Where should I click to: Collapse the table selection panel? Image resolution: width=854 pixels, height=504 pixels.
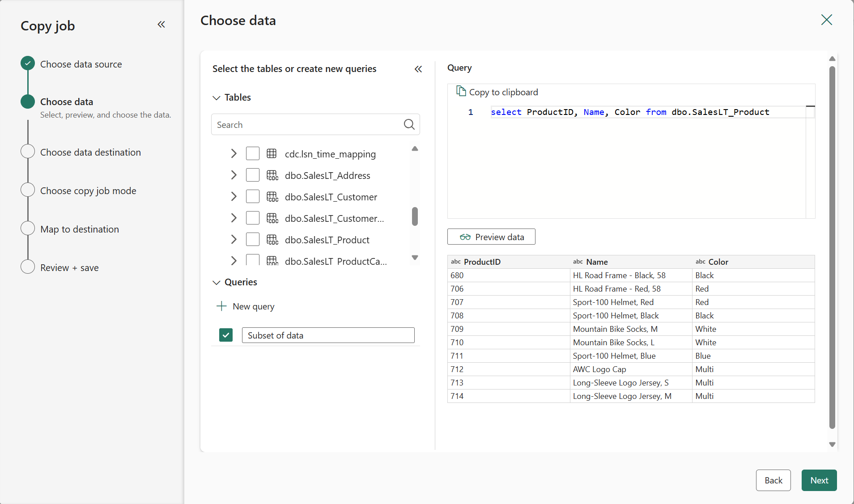(418, 69)
